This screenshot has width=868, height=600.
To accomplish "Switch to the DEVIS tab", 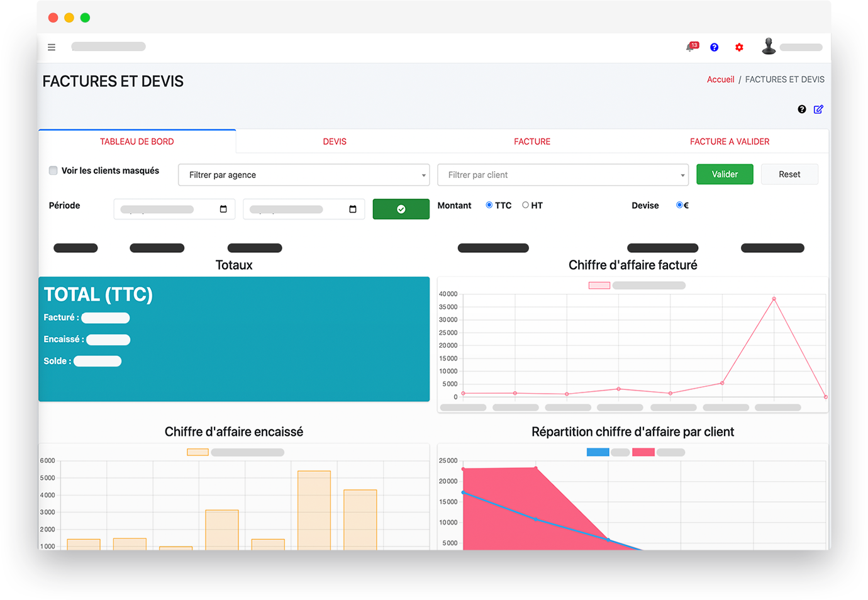I will pyautogui.click(x=335, y=142).
